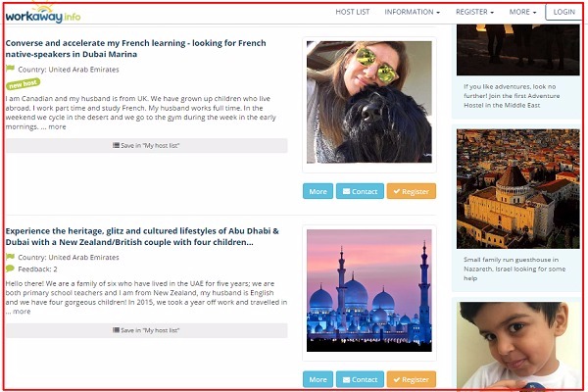Screen dimensions: 588x392
Task: Open the REGISTER dropdown in navbar
Action: coord(474,12)
